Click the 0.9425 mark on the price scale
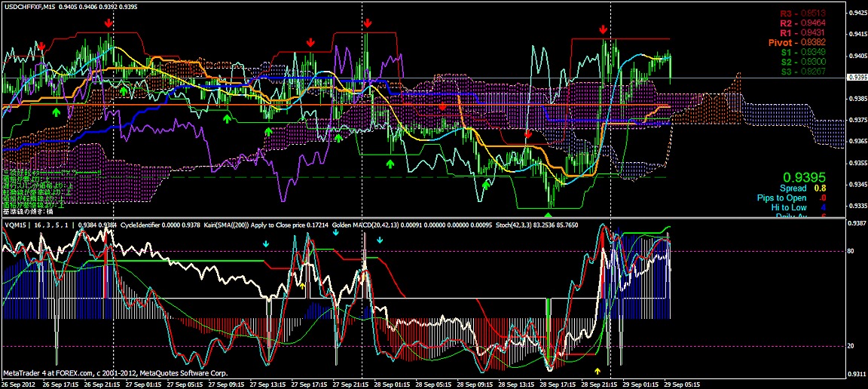 coord(856,13)
